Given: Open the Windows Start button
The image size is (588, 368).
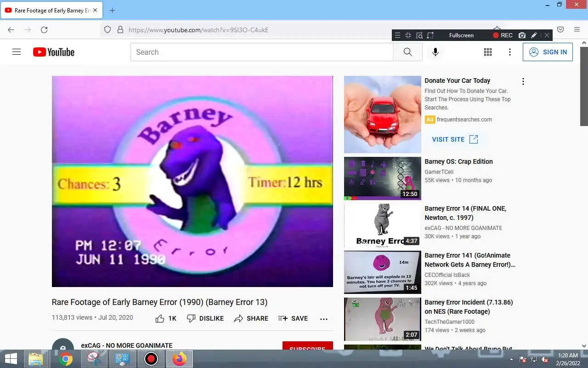Looking at the screenshot, I should point(11,359).
